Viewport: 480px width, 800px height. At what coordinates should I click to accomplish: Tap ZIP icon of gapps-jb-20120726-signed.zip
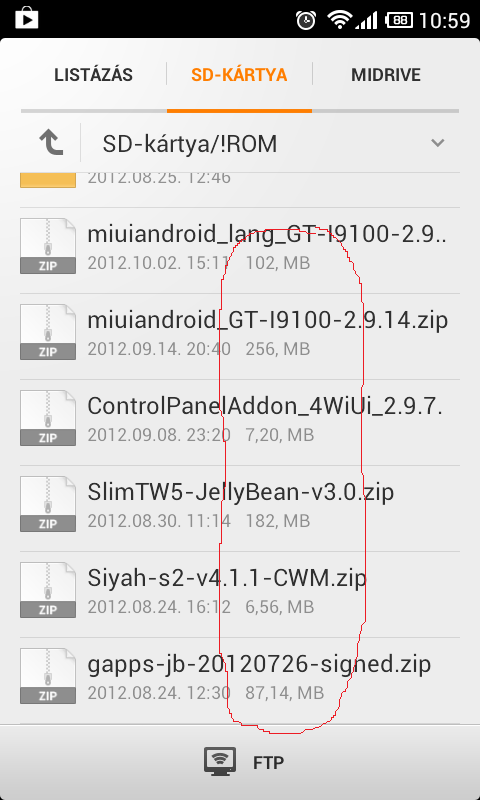pyautogui.click(x=48, y=676)
